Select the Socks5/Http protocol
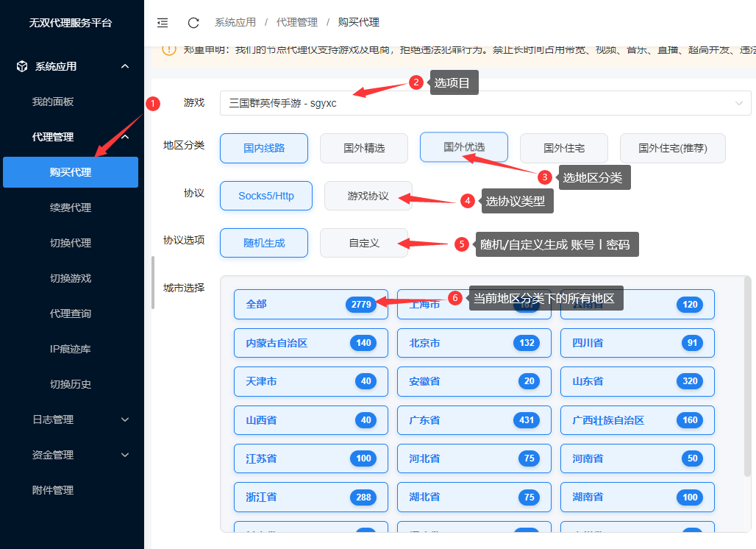This screenshot has height=549, width=756. click(x=266, y=196)
